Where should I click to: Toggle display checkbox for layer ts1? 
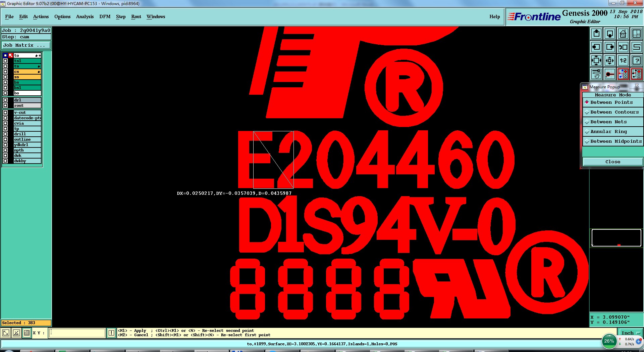5,61
